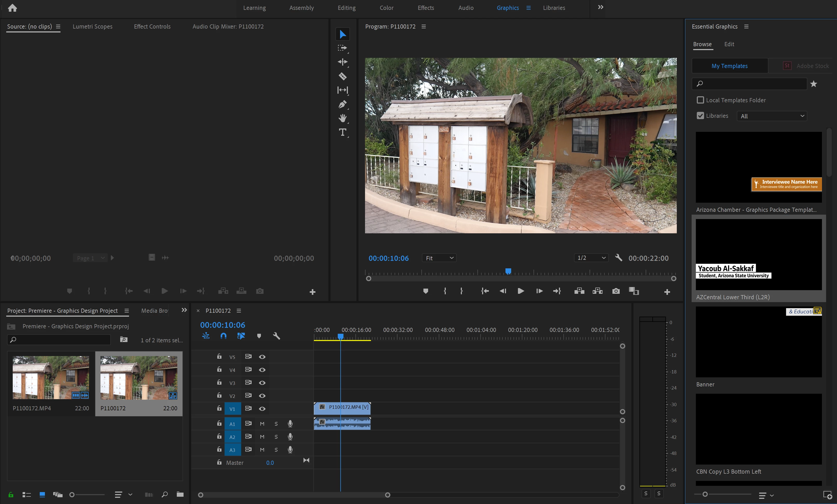This screenshot has width=837, height=504.
Task: Open Program monitor wrench settings
Action: [619, 258]
